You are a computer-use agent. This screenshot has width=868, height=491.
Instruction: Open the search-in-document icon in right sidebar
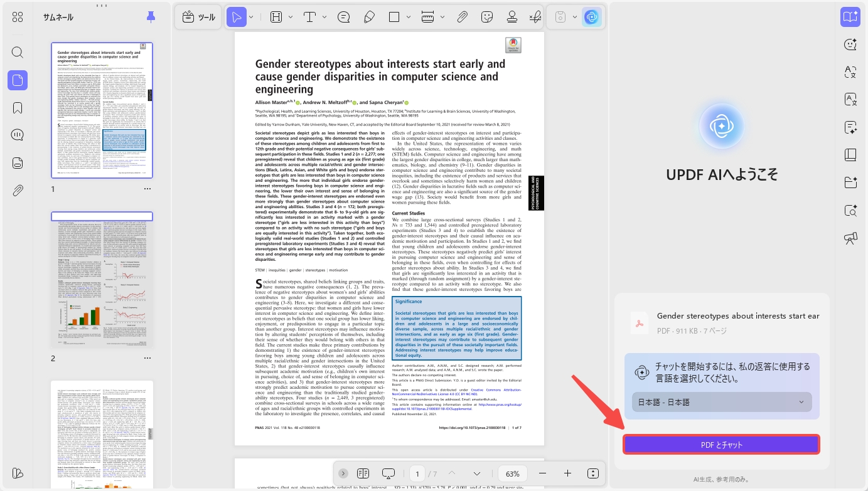coord(850,210)
